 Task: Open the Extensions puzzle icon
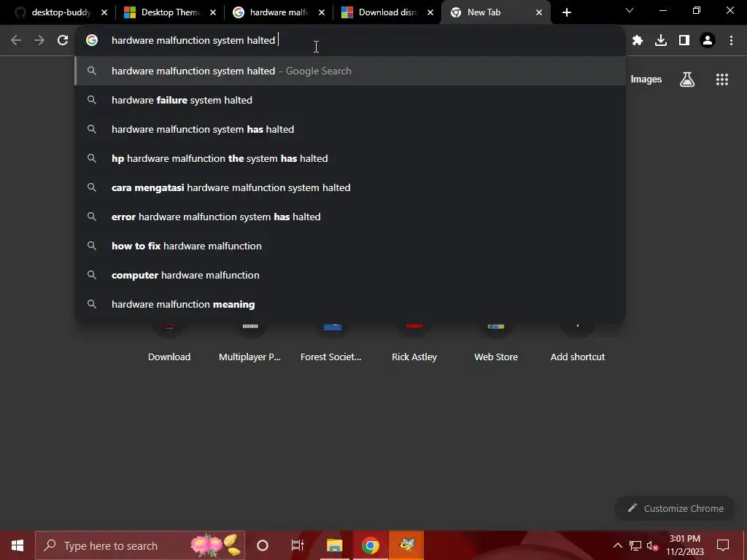[x=638, y=41]
